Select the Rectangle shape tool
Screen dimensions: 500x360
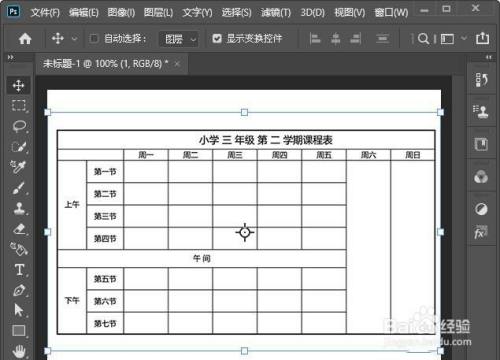19,331
